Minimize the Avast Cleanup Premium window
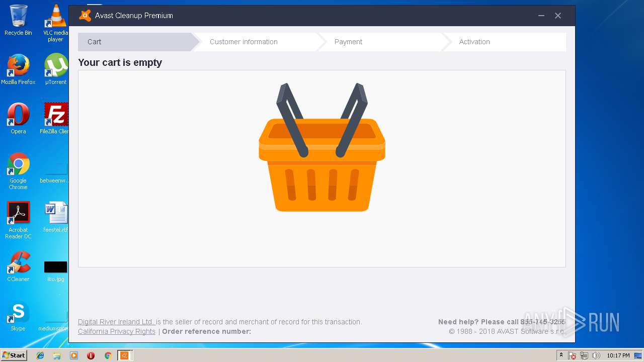This screenshot has height=362, width=644. [x=541, y=16]
